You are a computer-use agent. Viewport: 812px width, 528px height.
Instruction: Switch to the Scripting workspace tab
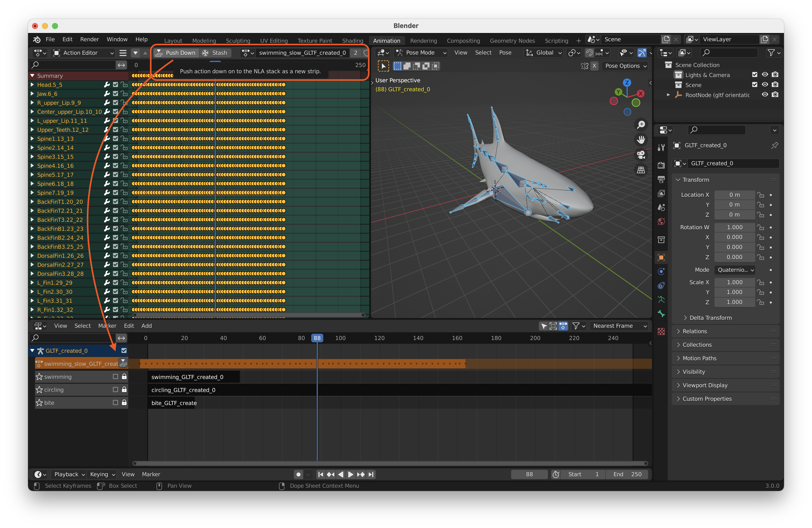pyautogui.click(x=556, y=40)
